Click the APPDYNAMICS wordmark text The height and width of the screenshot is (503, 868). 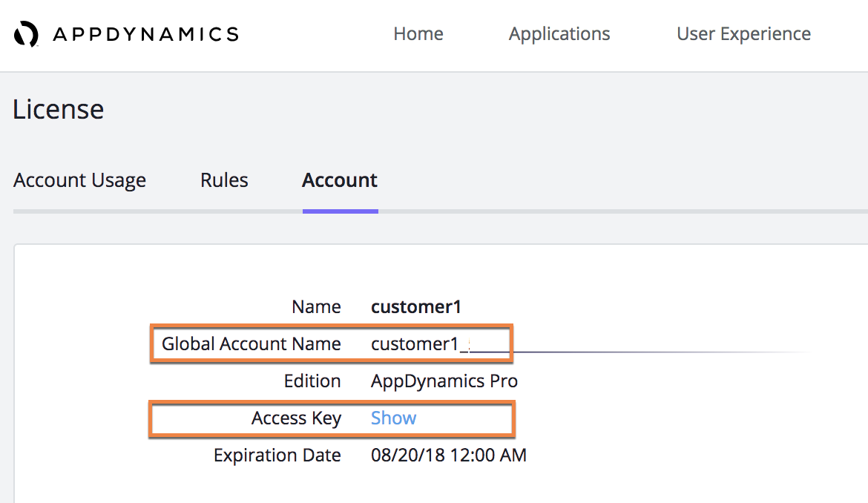coord(146,34)
